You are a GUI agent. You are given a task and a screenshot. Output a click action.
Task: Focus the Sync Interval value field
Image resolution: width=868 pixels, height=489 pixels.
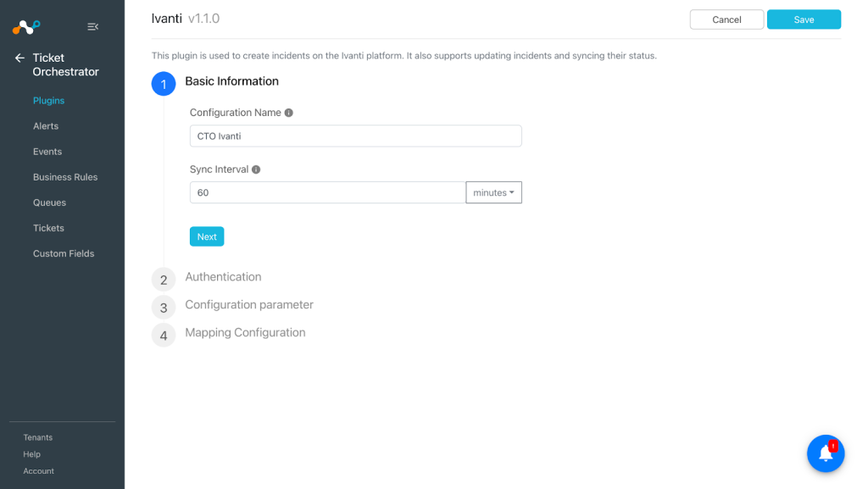[328, 192]
